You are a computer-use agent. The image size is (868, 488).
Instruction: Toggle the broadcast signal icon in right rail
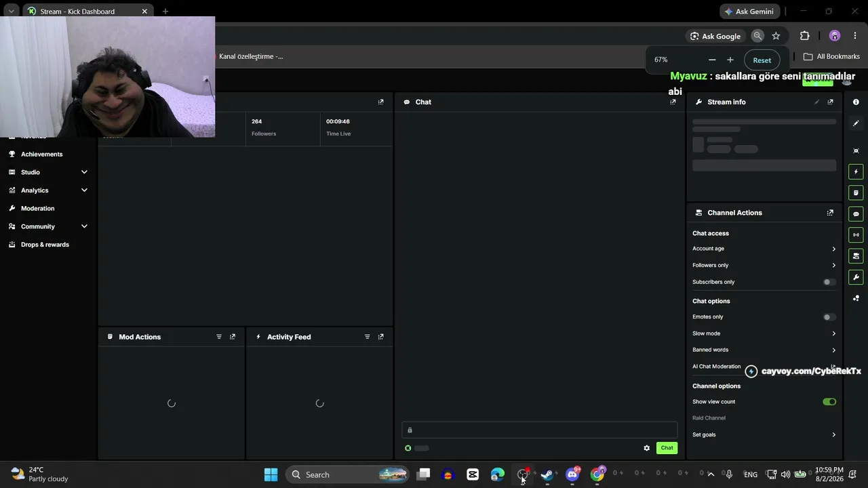[856, 235]
